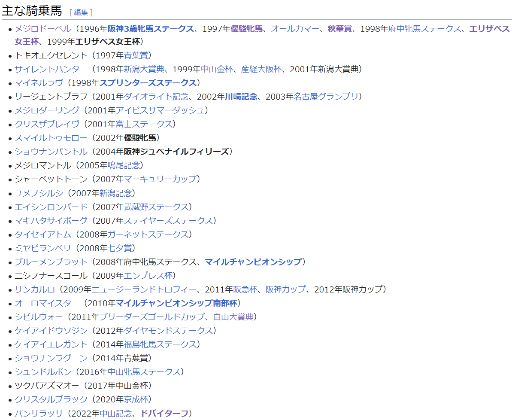The image size is (512, 420).
Task: Open the スマイルトゥモロー link
Action: [x=51, y=137]
